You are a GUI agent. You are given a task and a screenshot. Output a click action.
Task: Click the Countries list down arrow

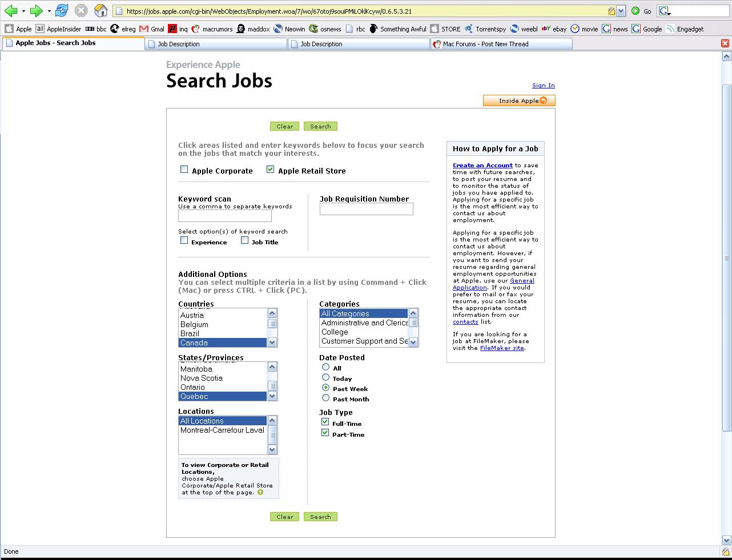click(272, 343)
